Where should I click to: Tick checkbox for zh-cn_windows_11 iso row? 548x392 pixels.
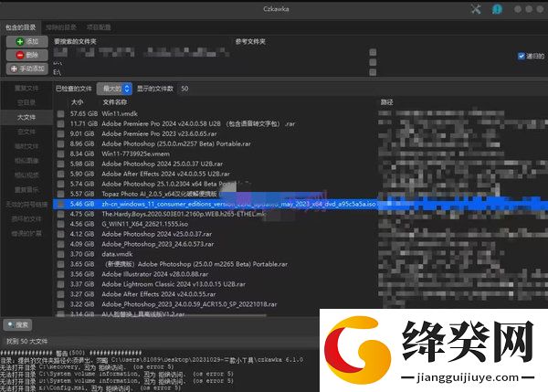(x=61, y=204)
